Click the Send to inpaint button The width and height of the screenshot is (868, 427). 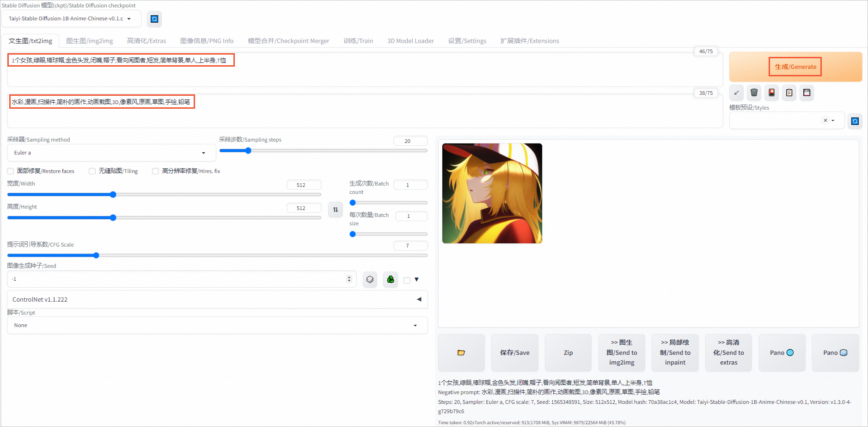[x=675, y=353]
